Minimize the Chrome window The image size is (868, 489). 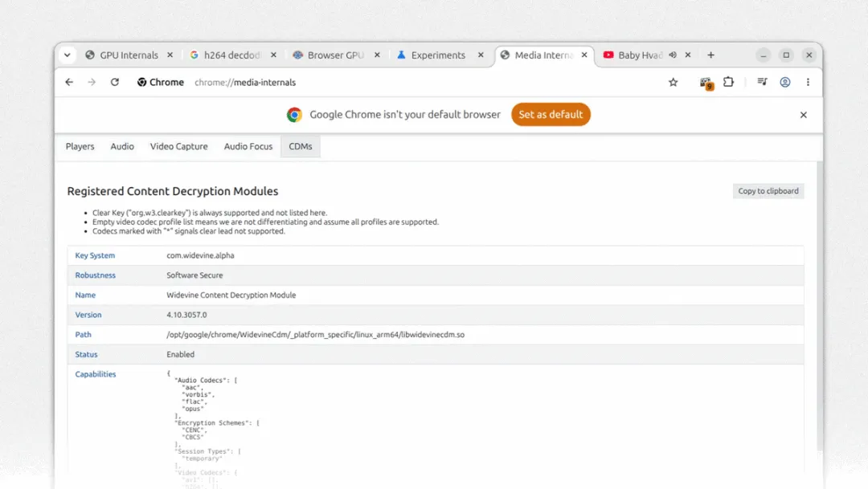tap(764, 55)
